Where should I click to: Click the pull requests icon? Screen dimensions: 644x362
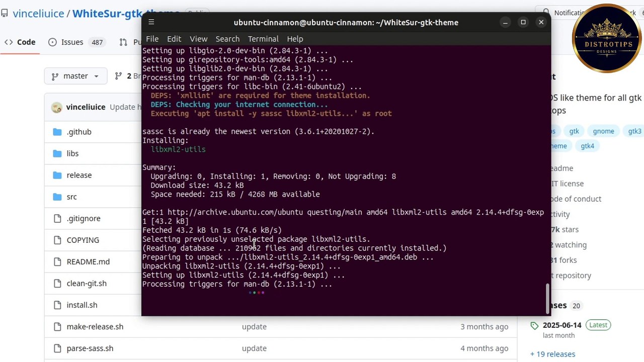pos(123,42)
